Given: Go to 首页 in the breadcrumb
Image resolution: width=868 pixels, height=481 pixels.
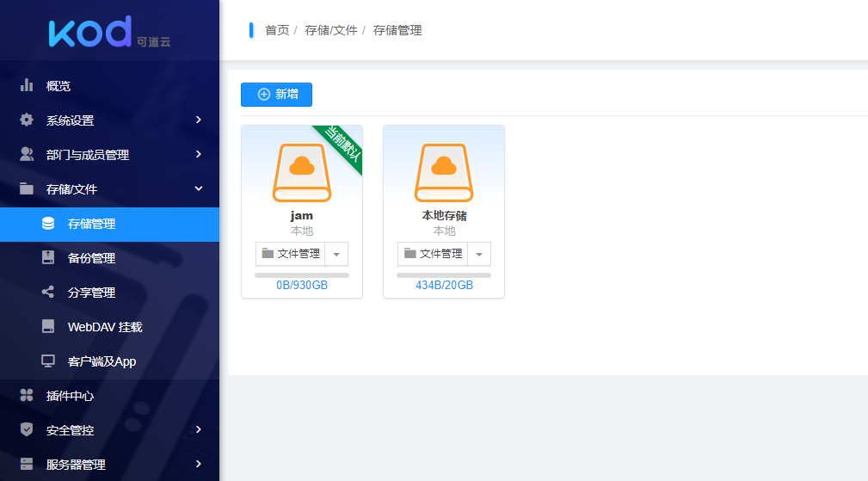Looking at the screenshot, I should (277, 31).
